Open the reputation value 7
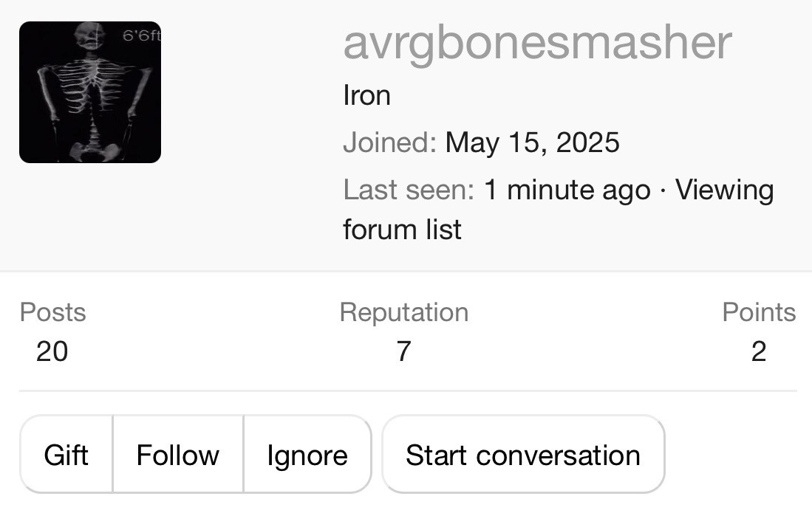This screenshot has width=812, height=516. tap(403, 351)
